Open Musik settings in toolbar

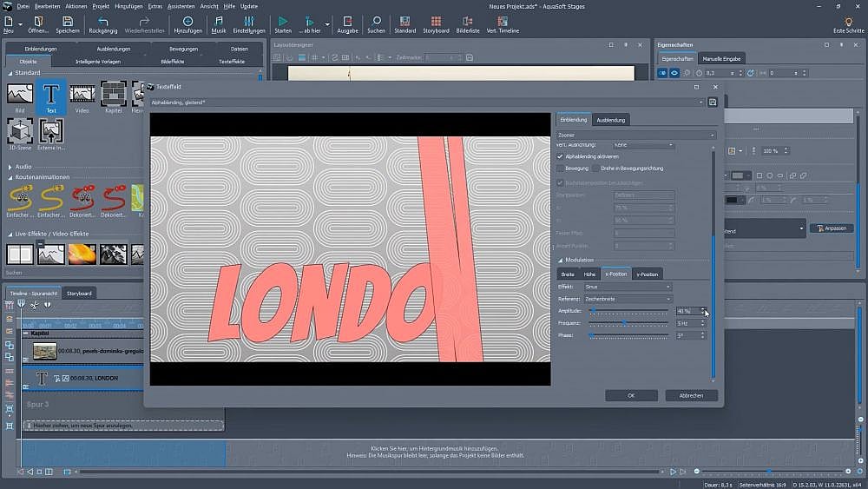tap(219, 21)
